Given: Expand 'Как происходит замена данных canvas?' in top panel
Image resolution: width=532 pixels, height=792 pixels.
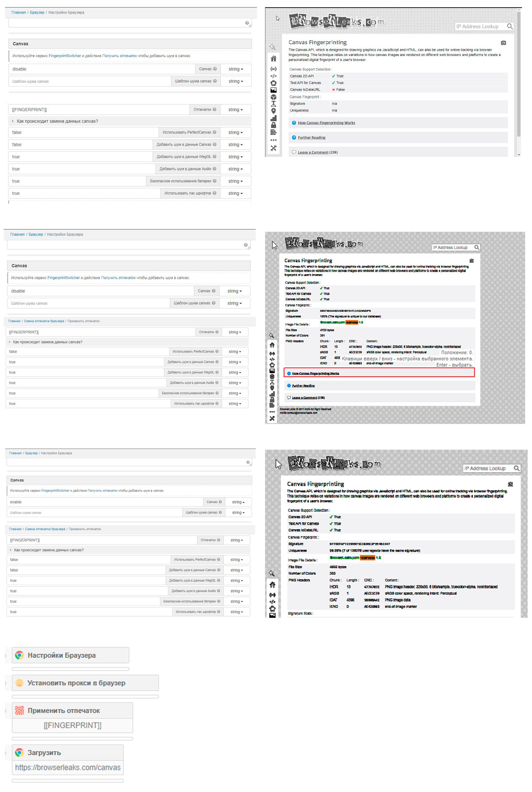Looking at the screenshot, I should 57,121.
